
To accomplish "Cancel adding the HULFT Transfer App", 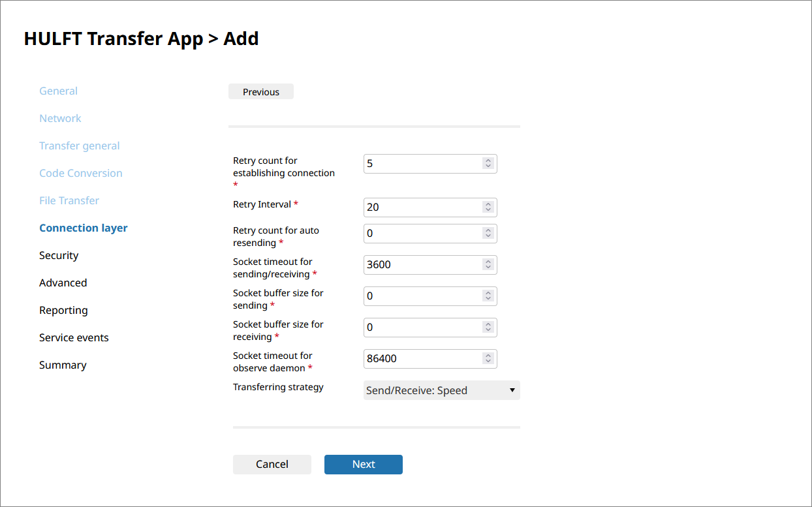I will coord(272,465).
